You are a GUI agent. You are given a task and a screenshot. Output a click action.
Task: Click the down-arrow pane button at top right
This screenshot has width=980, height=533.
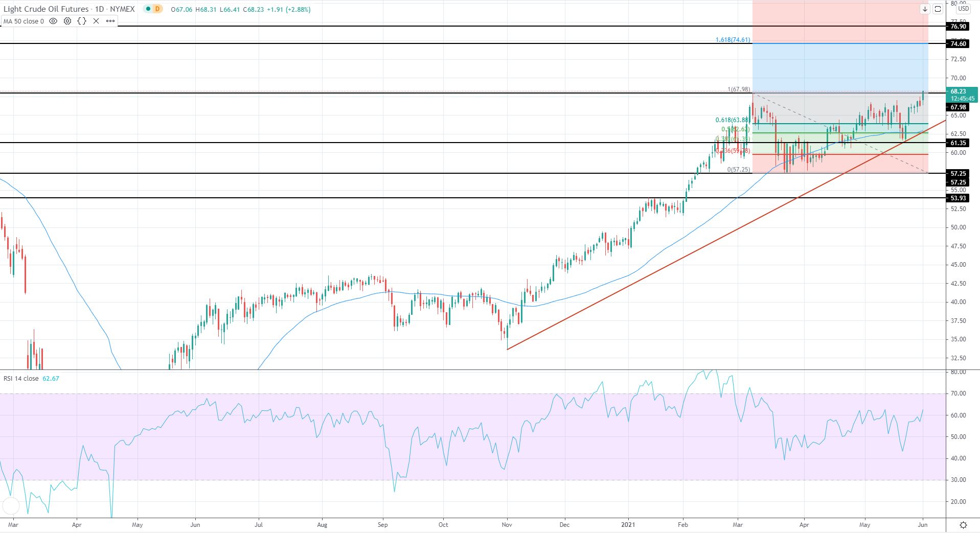[x=925, y=9]
